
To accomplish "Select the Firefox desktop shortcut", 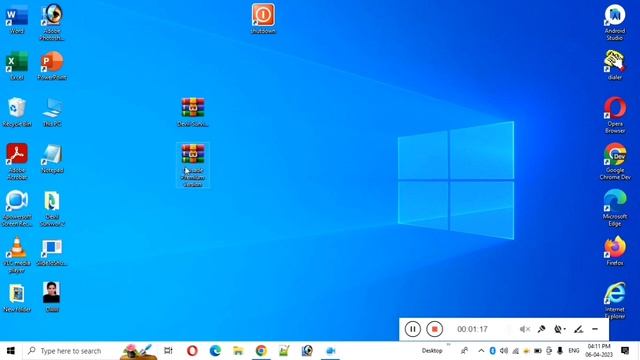I will 615,251.
